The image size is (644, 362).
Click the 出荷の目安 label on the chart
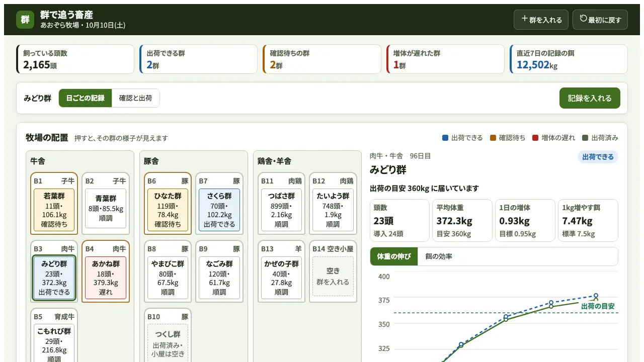point(598,306)
